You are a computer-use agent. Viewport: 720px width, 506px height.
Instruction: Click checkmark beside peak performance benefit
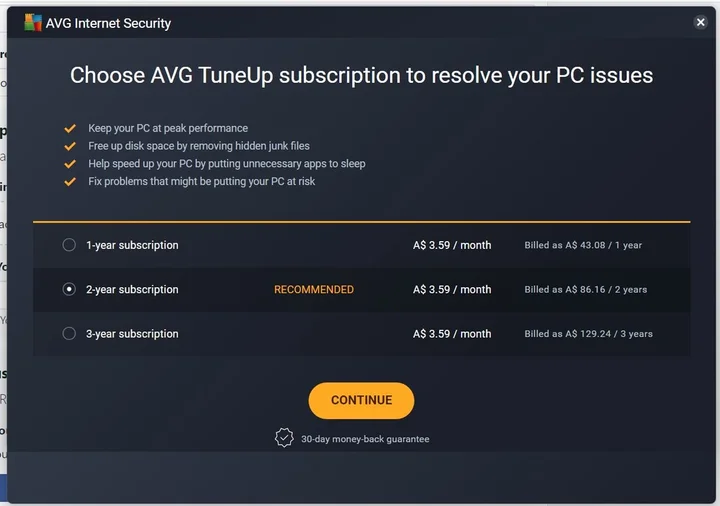(70, 129)
